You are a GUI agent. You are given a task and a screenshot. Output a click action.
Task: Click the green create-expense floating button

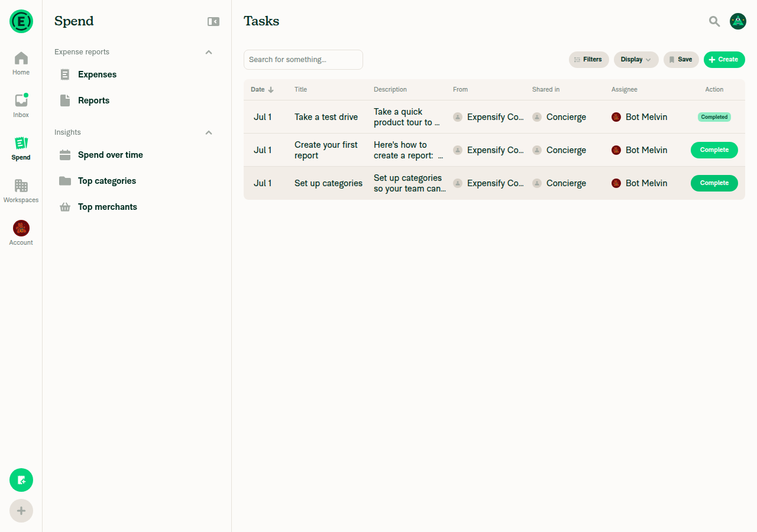[21, 480]
